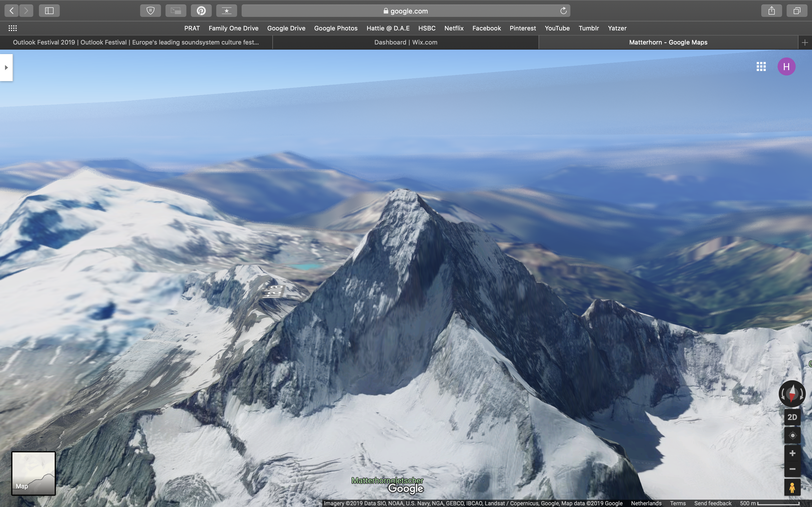
Task: Show your current location
Action: 792,435
